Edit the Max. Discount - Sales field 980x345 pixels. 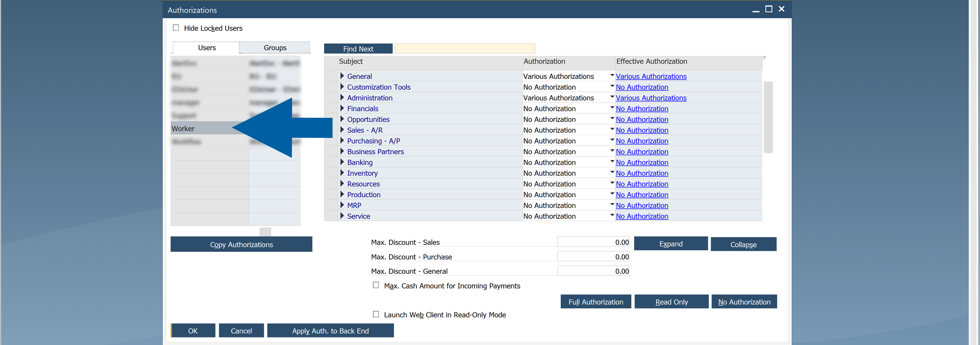pos(593,242)
